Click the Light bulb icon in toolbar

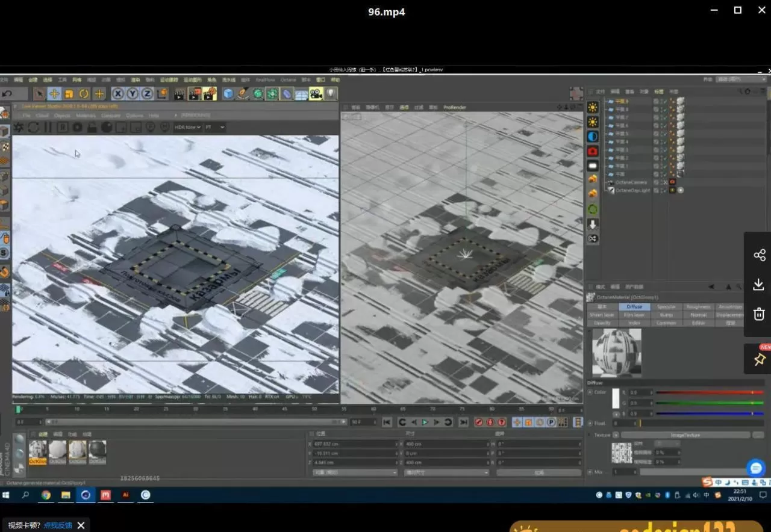click(330, 94)
